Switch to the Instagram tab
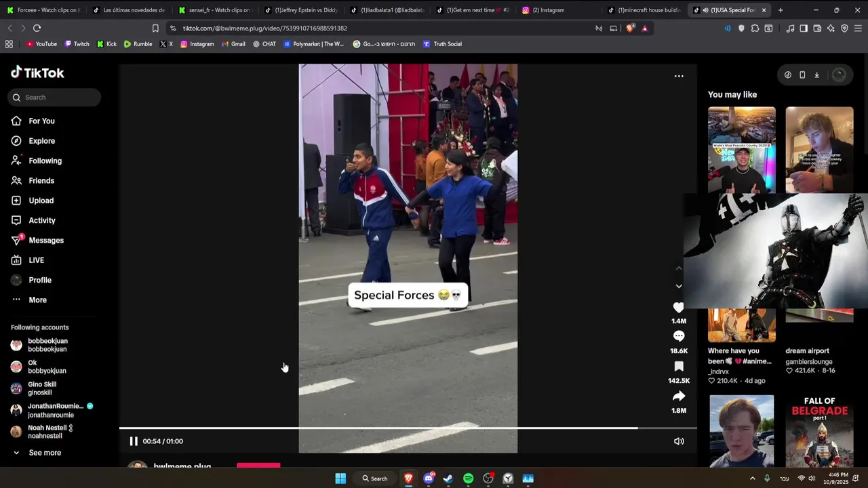This screenshot has height=488, width=868. 557,10
